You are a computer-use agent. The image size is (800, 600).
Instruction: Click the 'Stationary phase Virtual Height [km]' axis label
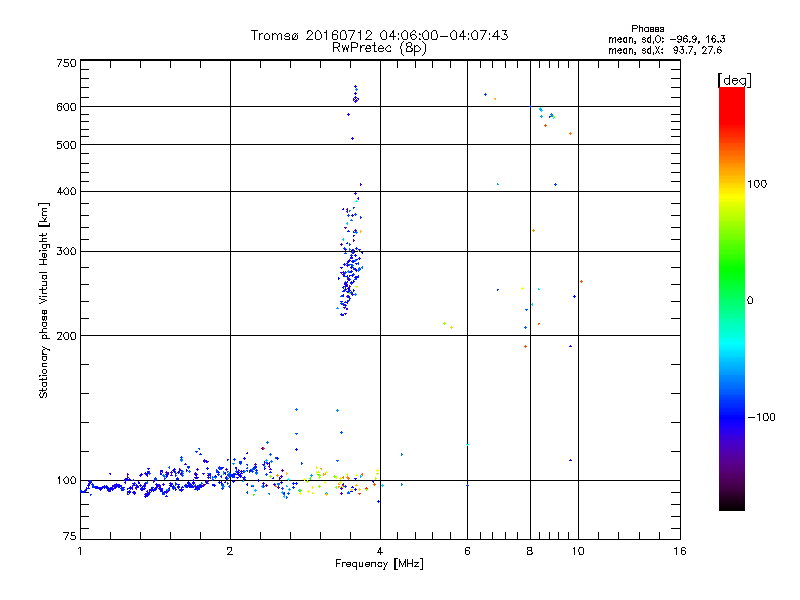pos(44,300)
